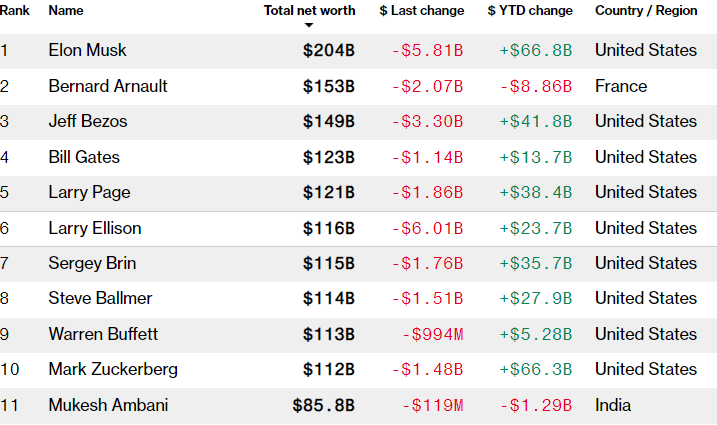Sort by $ Last change column
This screenshot has width=717, height=425.
(x=421, y=10)
